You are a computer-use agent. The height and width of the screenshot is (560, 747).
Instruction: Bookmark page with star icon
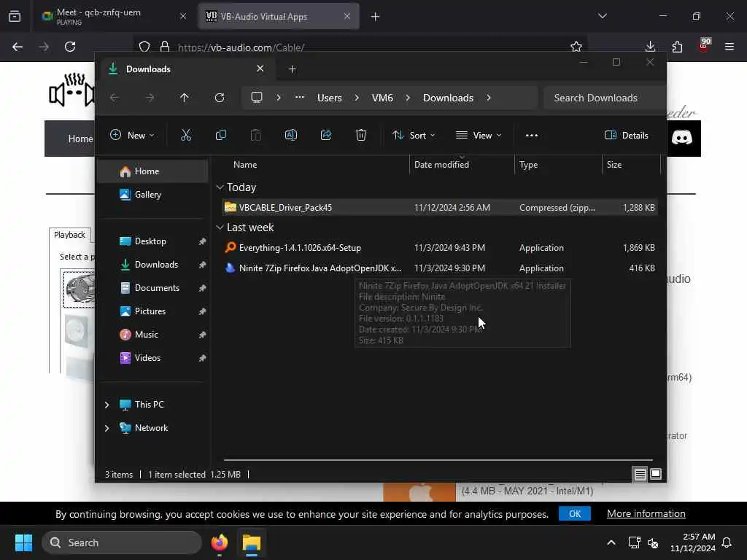576,47
